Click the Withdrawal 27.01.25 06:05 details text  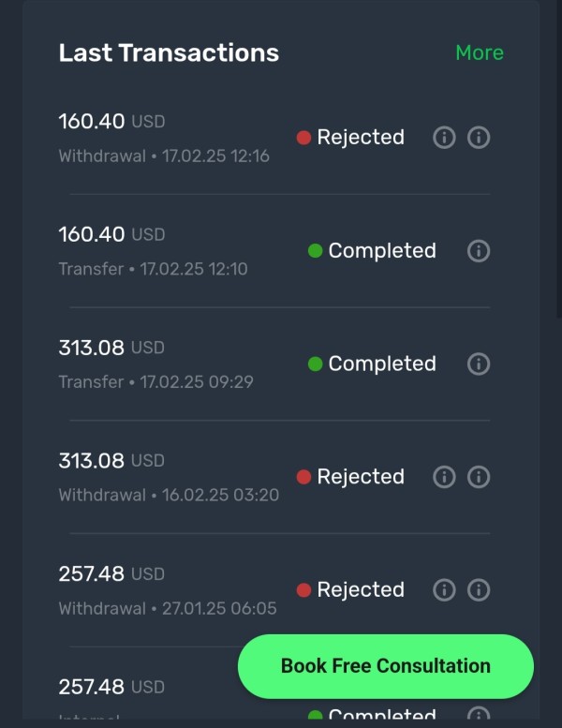[x=168, y=609]
